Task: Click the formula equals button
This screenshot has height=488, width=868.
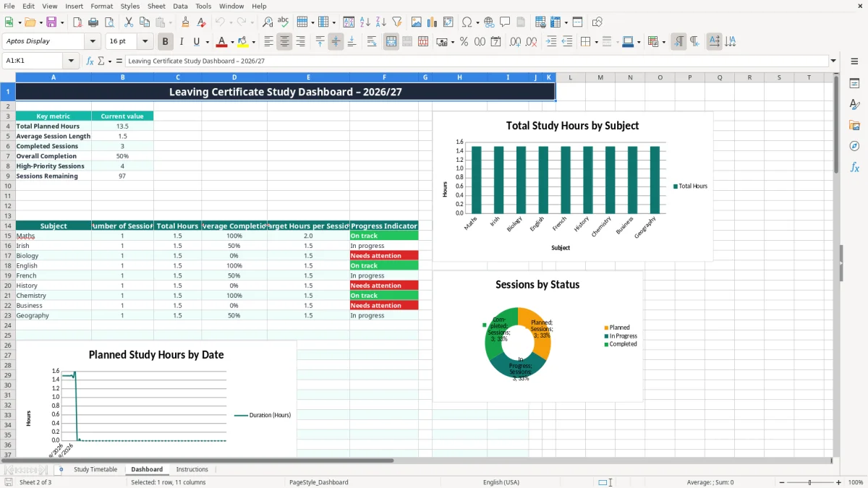Action: (x=119, y=61)
